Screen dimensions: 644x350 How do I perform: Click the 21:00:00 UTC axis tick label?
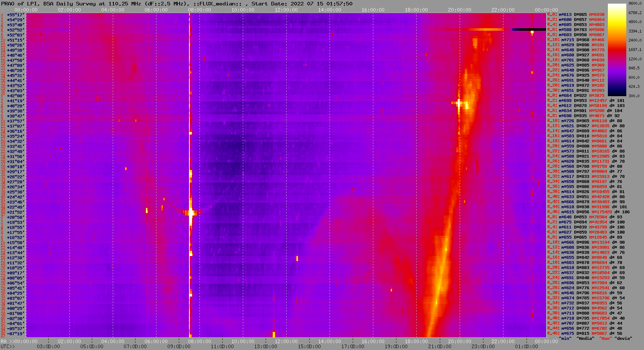click(x=439, y=346)
